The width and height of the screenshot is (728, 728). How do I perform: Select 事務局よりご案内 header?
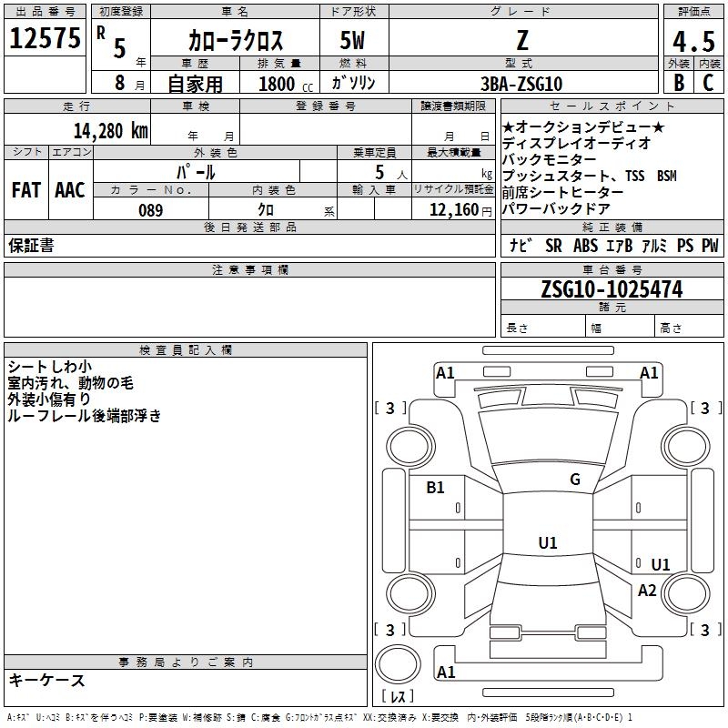click(x=186, y=662)
